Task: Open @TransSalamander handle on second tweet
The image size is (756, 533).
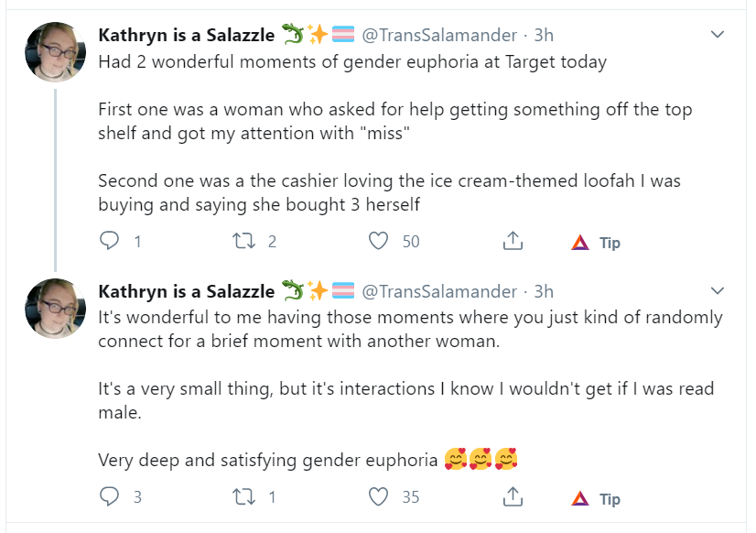Action: tap(439, 291)
